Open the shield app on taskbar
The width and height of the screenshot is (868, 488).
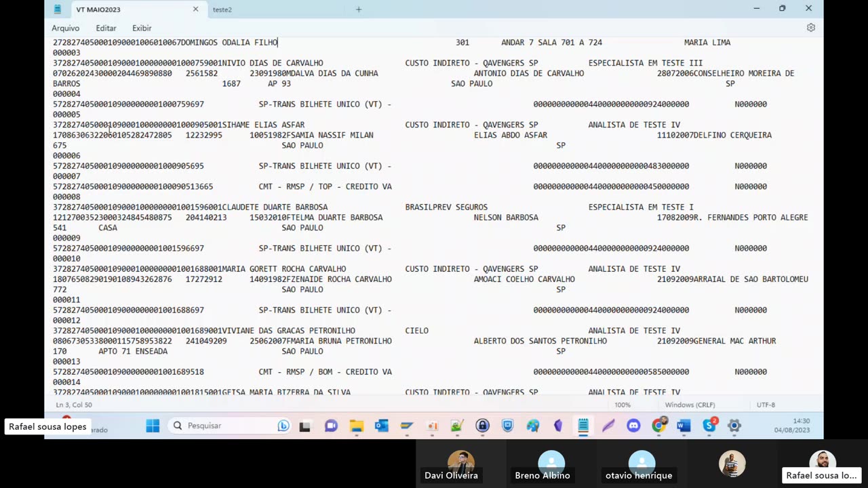click(507, 426)
